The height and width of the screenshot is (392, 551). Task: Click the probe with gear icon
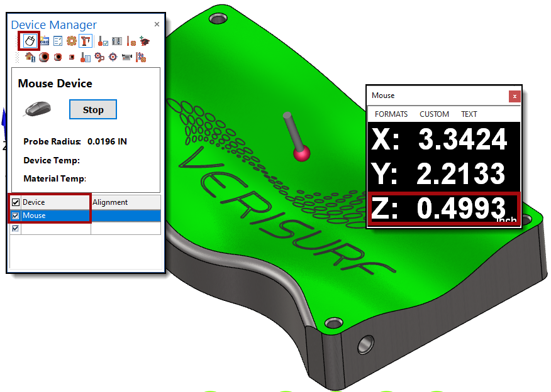point(131,41)
